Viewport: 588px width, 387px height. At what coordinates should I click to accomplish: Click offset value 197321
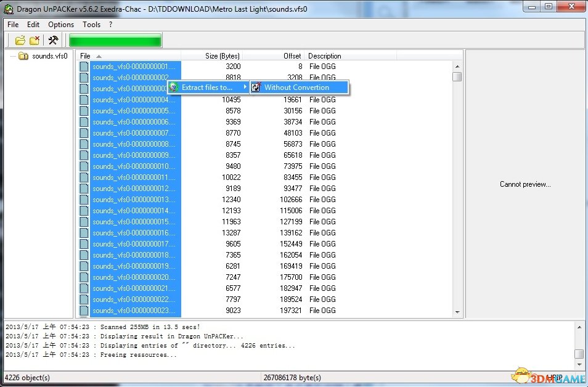click(291, 311)
